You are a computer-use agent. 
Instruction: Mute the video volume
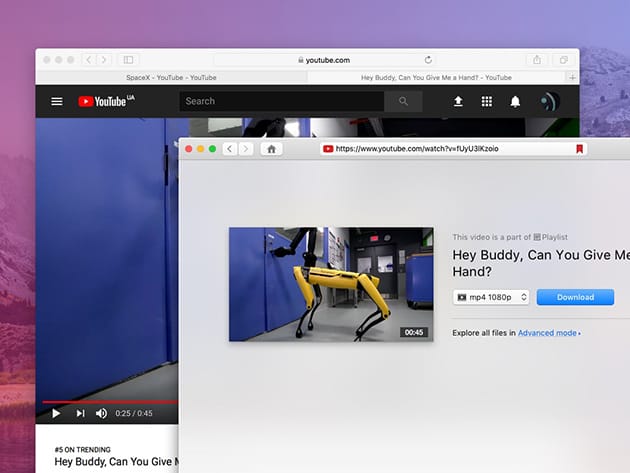101,413
